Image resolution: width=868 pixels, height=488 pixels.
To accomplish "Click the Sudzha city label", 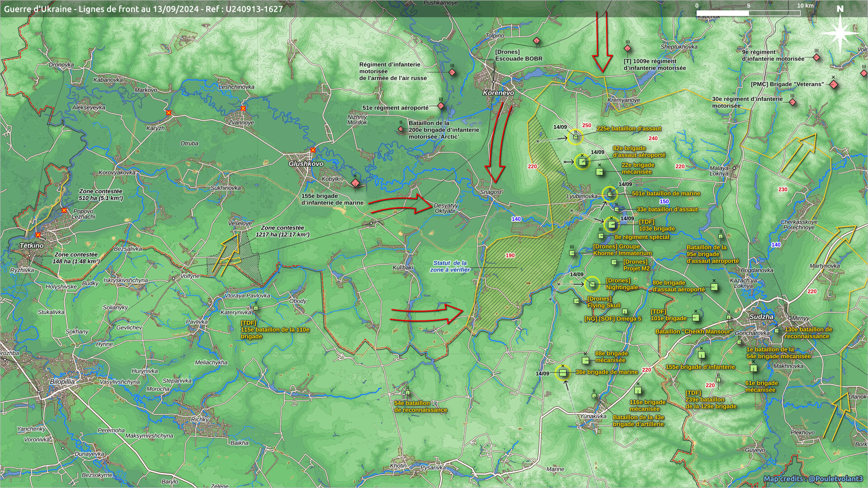I will [761, 317].
